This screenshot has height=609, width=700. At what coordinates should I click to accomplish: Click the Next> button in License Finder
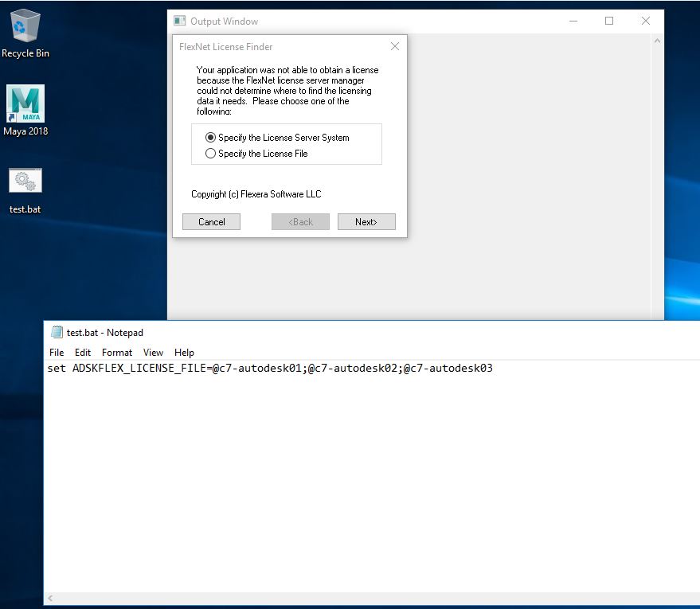pos(366,222)
